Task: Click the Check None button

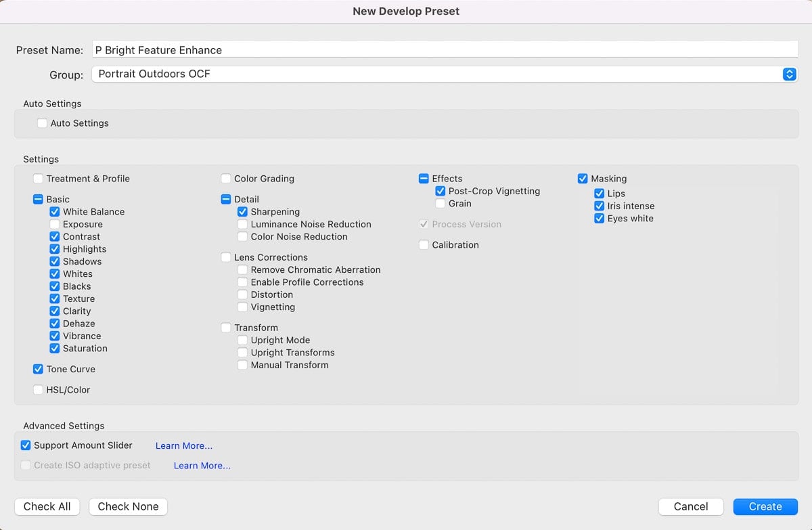Action: 128,506
